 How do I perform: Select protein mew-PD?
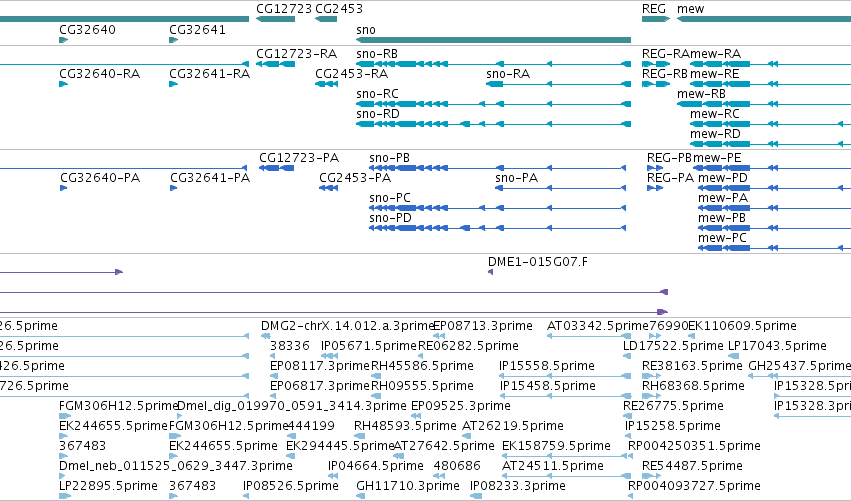tap(723, 178)
